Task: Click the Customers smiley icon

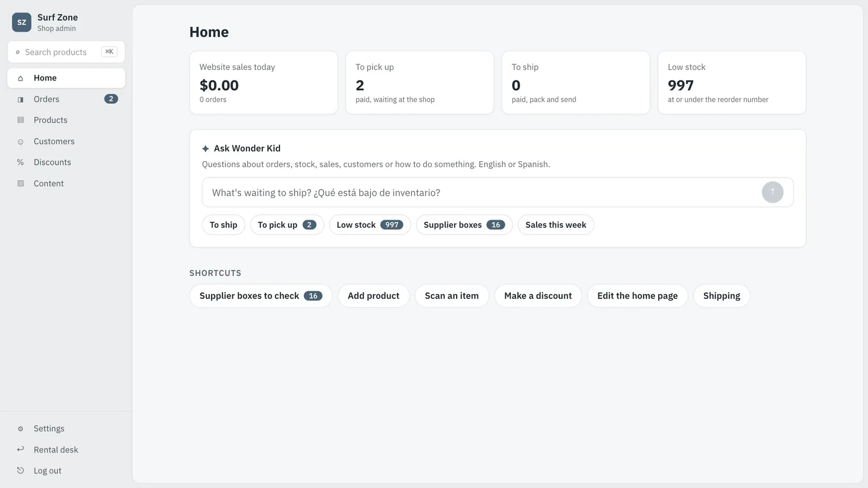Action: point(21,141)
